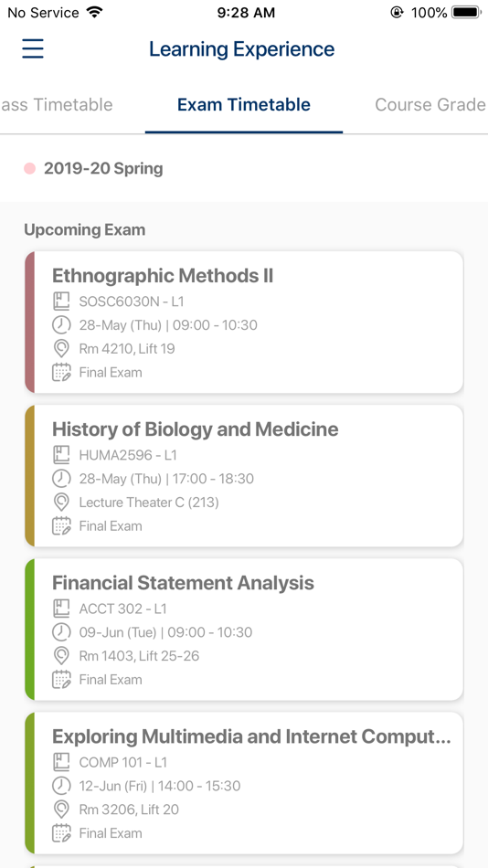Screen dimensions: 488x868
Task: Click the book icon beside ACCT 302
Action: point(61,609)
